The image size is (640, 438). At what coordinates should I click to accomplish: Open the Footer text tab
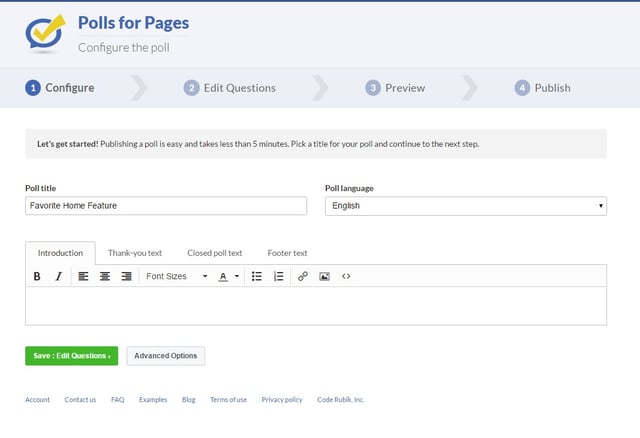287,253
